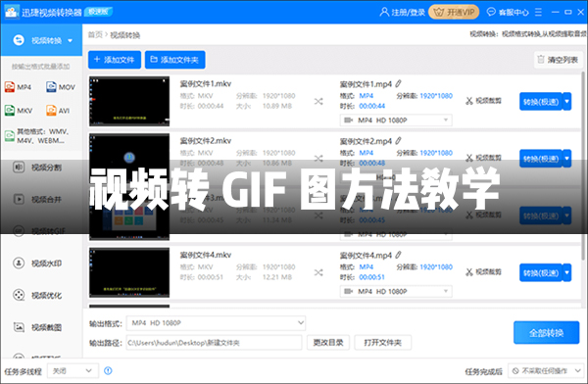Click the 输出路径 path field
588x384 pixels.
pos(214,343)
